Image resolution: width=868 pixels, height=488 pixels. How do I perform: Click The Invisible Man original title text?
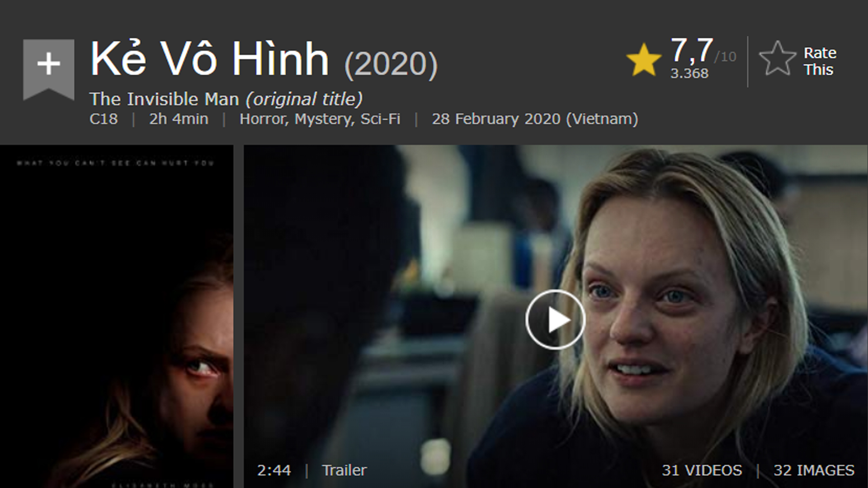(164, 99)
